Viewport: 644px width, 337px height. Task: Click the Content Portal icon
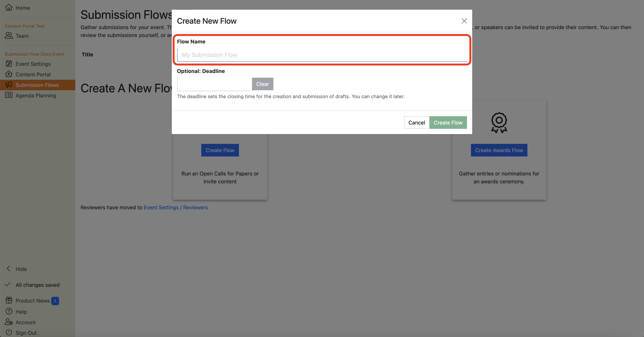click(x=9, y=74)
